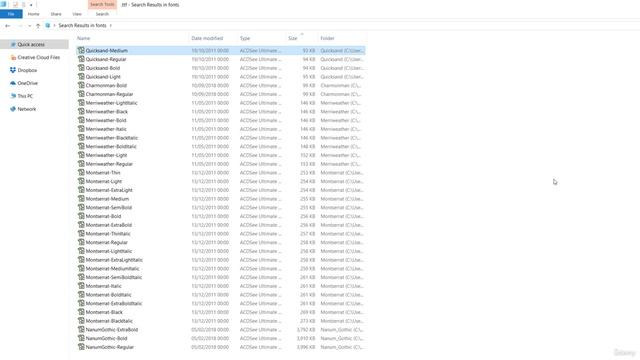Sort by the Date modified column
This screenshot has height=360, width=640.
coord(207,38)
